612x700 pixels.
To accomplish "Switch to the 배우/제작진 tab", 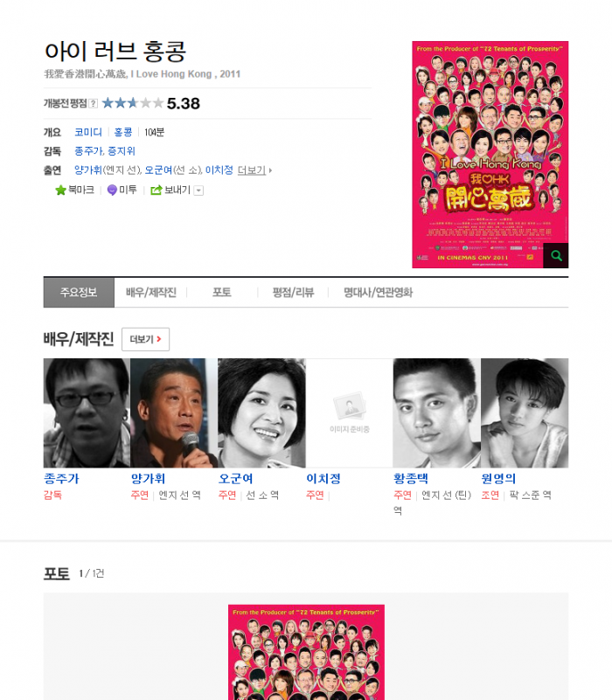I will pos(151,293).
